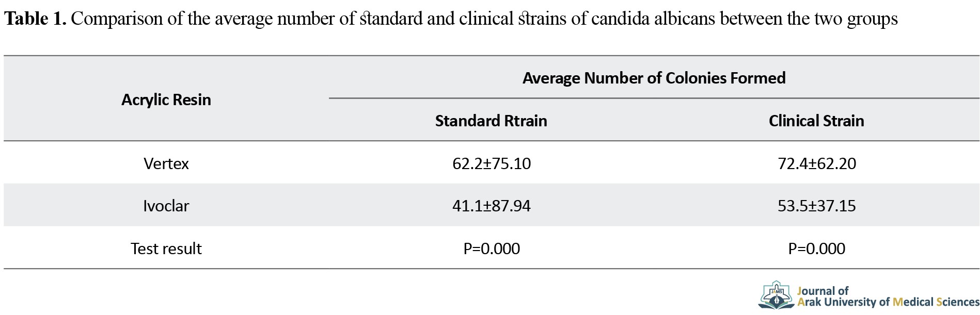Click the journal emblem logo icon
This screenshot has width=980, height=315.
click(776, 295)
